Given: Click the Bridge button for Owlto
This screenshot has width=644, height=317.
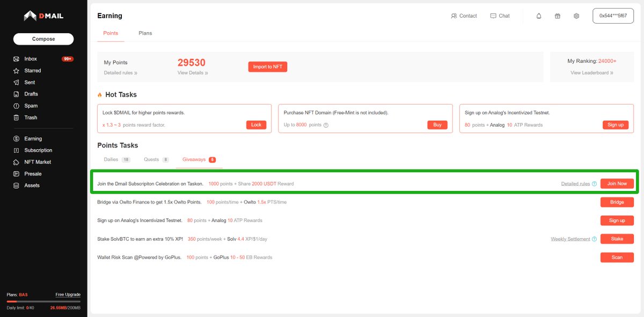Looking at the screenshot, I should click(617, 202).
